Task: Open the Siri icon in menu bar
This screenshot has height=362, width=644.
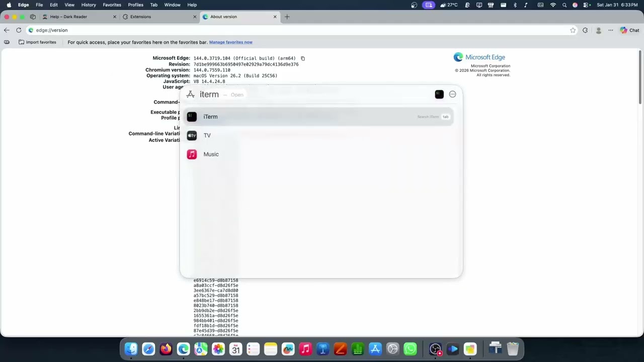Action: click(575, 5)
